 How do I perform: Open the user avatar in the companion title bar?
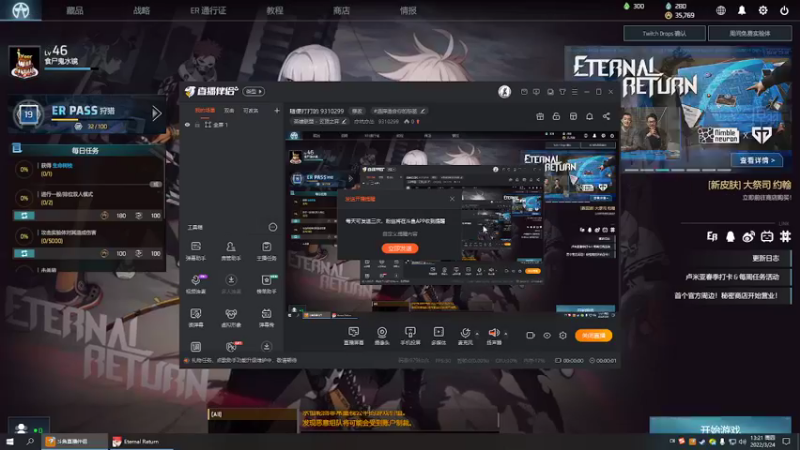tap(504, 91)
